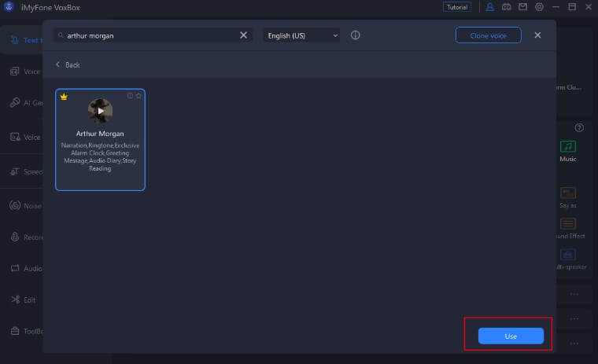This screenshot has width=598, height=364.
Task: Open the Edit sidebar item
Action: pos(23,300)
